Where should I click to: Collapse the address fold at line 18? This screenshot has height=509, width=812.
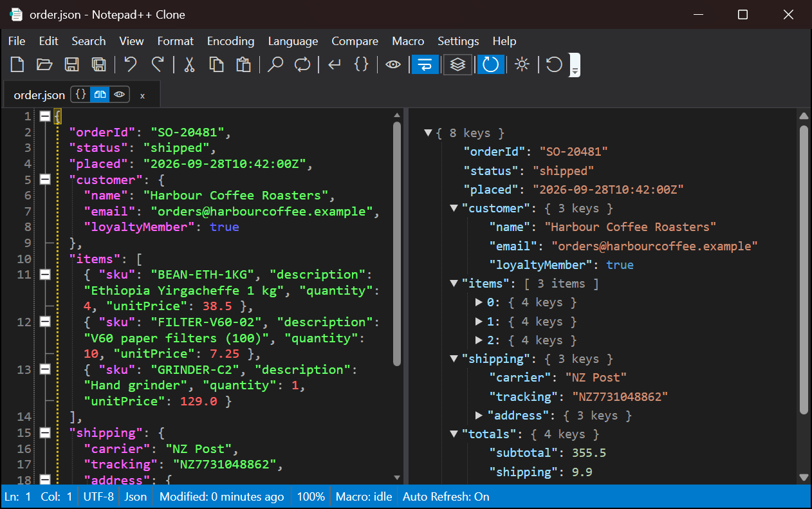[x=45, y=480]
